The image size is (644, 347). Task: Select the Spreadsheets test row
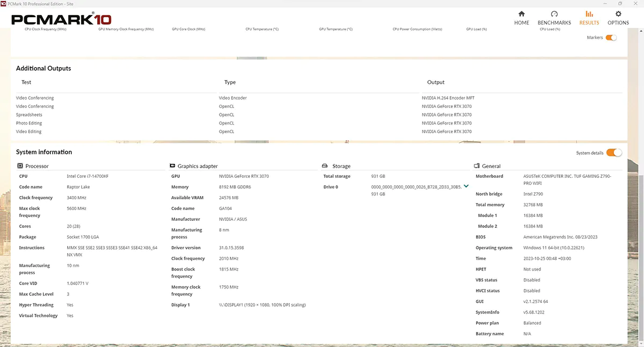click(x=29, y=114)
